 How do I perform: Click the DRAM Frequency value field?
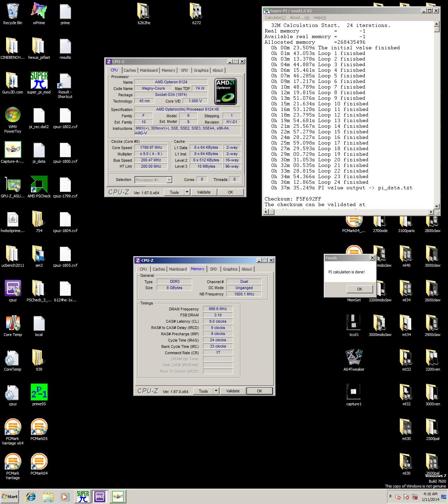coord(218,309)
